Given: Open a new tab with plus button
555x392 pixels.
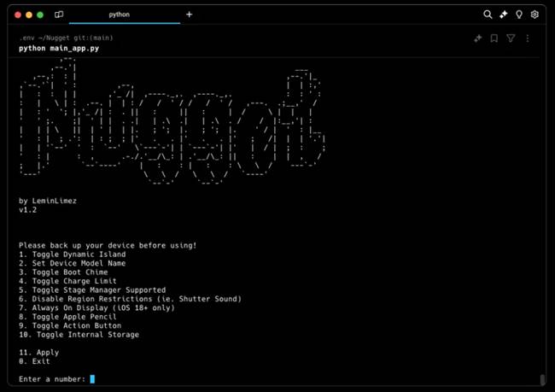Looking at the screenshot, I should (x=190, y=15).
